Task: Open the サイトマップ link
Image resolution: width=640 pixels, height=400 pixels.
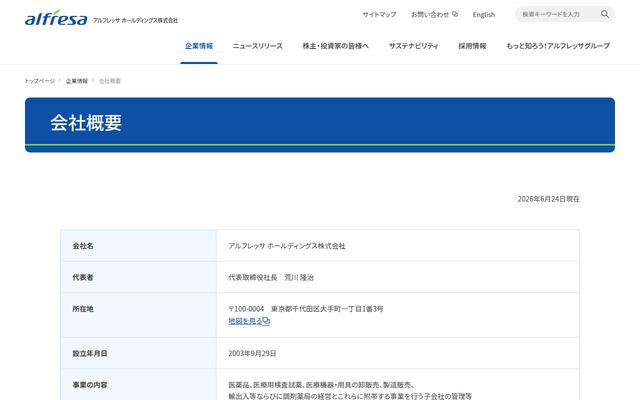Action: tap(379, 14)
